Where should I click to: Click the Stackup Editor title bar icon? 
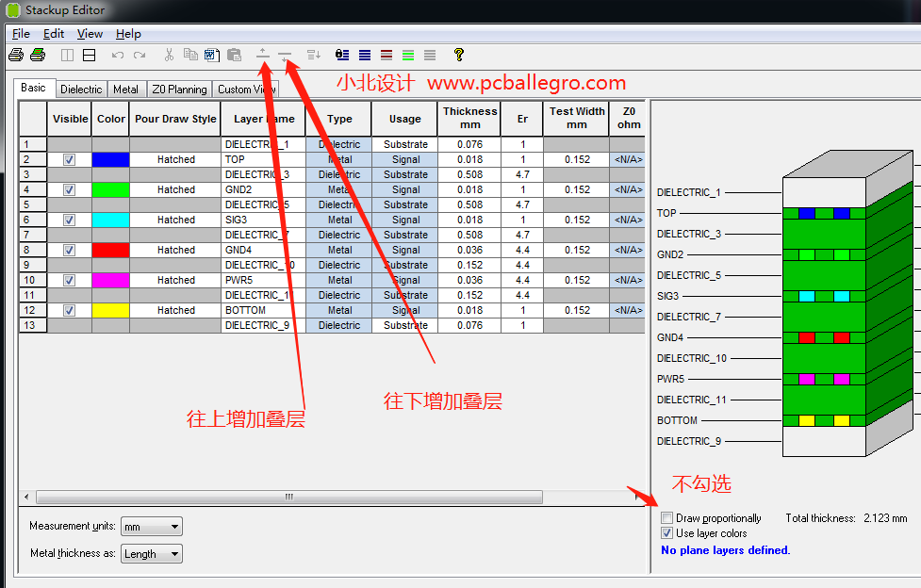click(13, 10)
